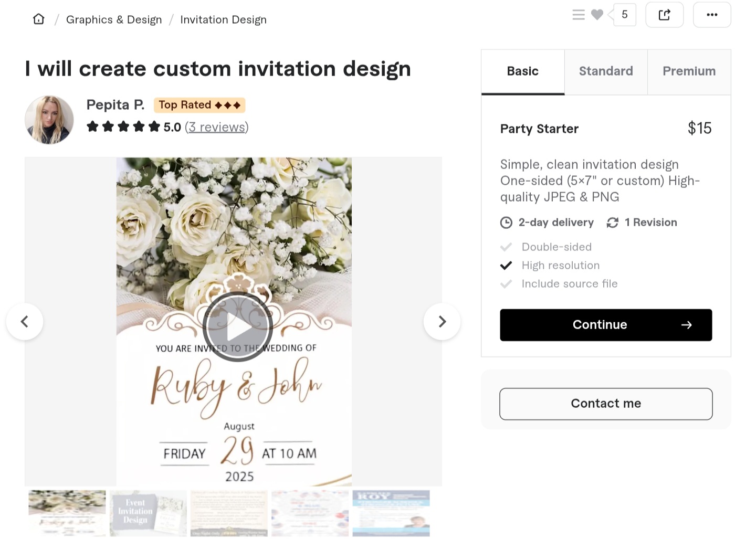
Task: Switch to the Standard pricing tab
Action: click(x=606, y=71)
